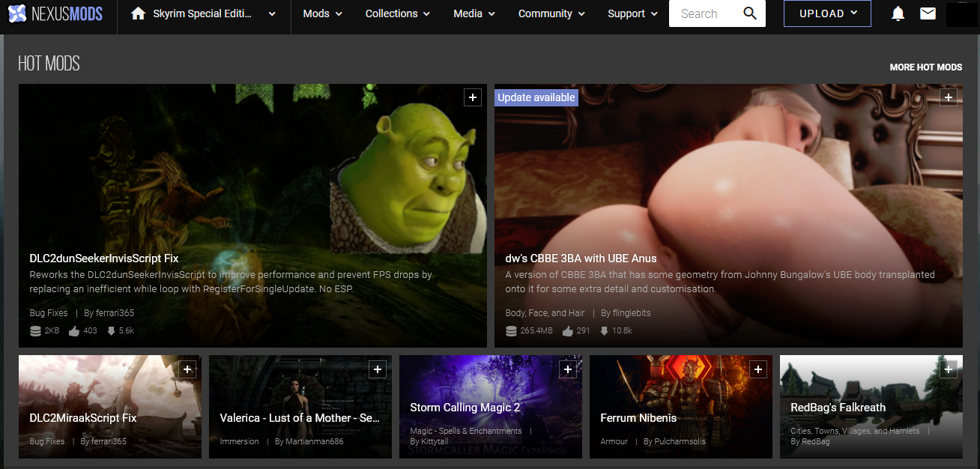
Task: Open Body, Face, and Hair category
Action: pyautogui.click(x=545, y=313)
